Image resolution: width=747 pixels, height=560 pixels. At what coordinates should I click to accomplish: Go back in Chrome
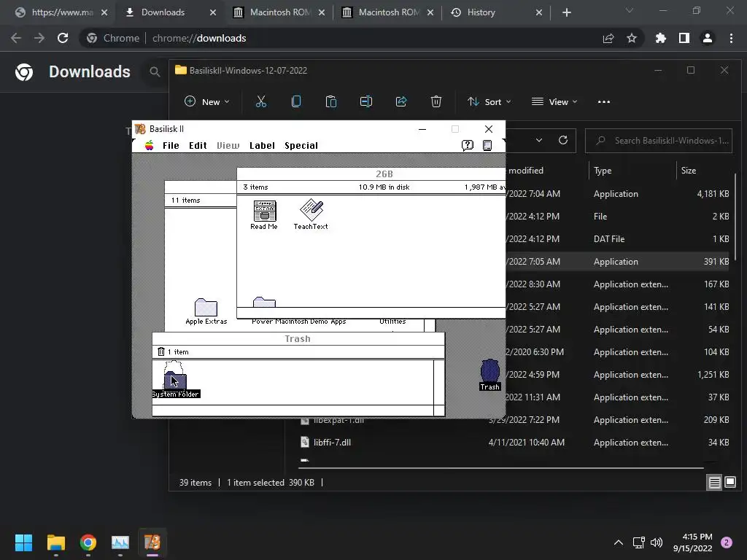(x=16, y=38)
